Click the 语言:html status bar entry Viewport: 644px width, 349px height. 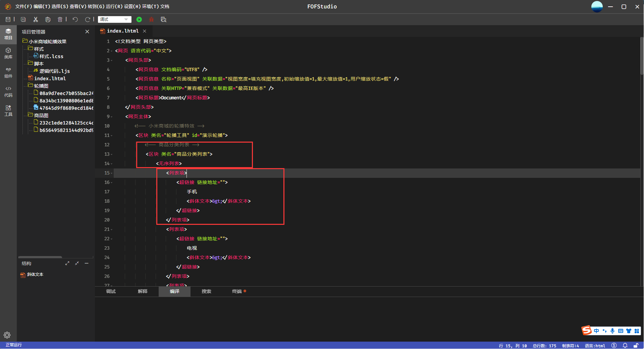[x=595, y=346]
